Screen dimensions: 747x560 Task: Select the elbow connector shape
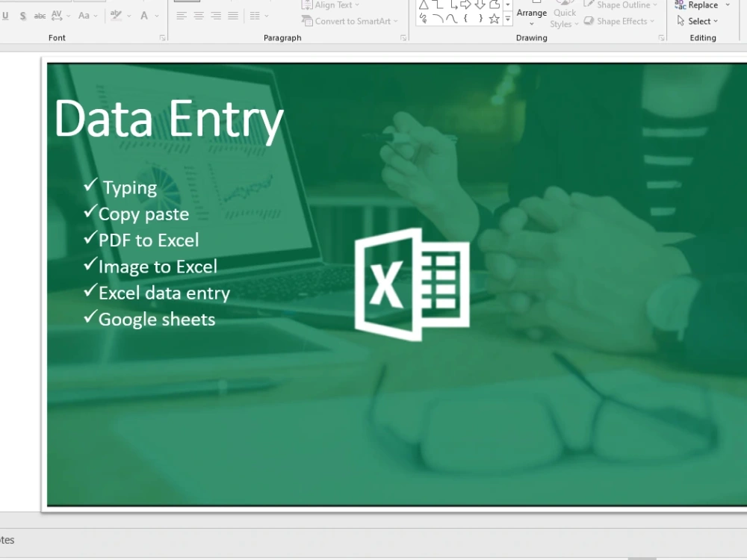coord(437,4)
